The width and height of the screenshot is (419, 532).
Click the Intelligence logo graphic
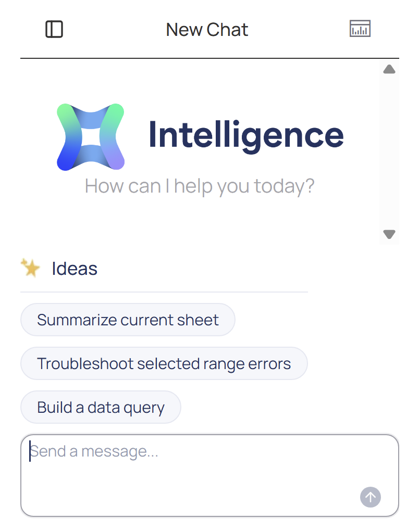90,137
